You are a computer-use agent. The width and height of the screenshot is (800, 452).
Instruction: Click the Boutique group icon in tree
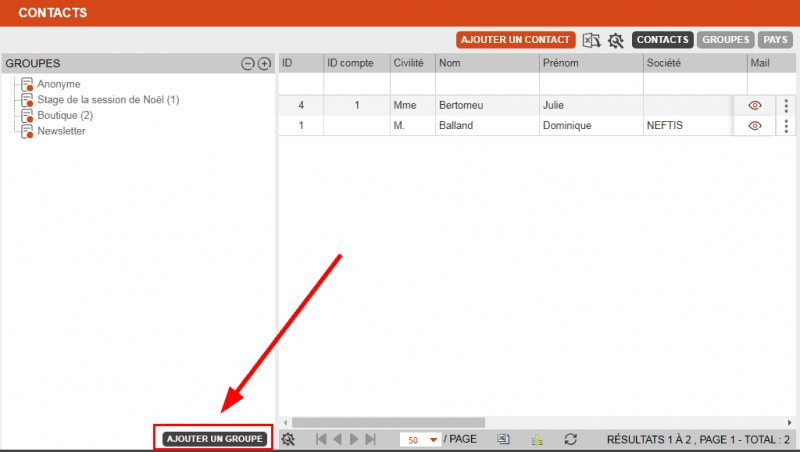click(28, 115)
